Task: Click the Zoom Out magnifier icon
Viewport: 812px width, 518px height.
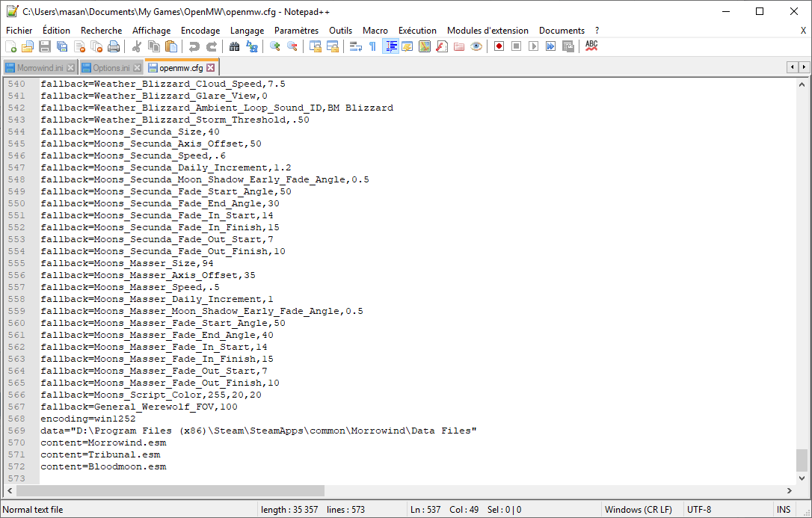Action: pos(292,46)
